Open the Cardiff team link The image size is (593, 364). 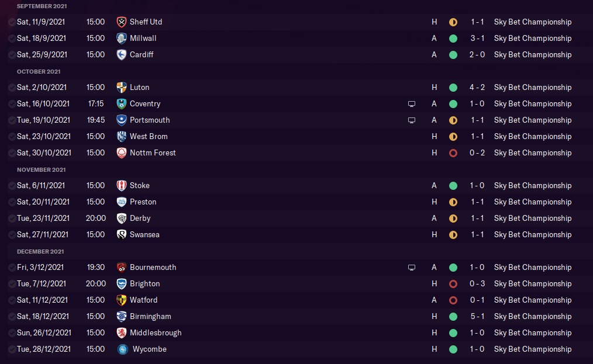point(142,54)
